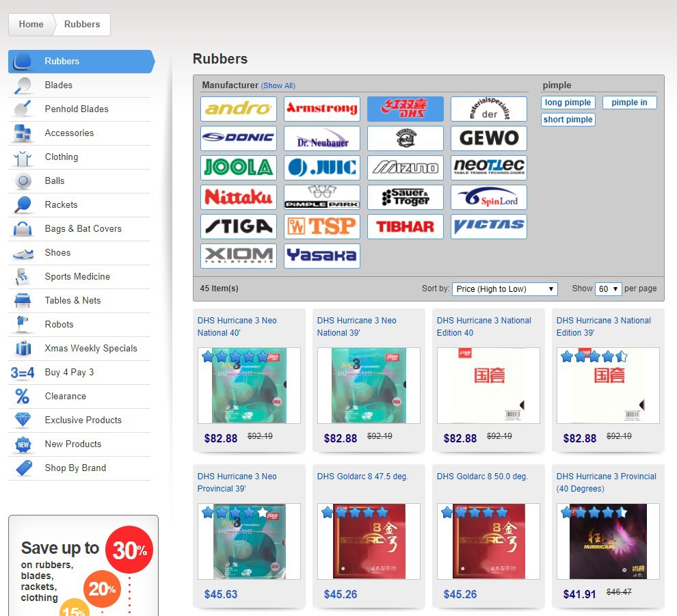Open DHS Goldarc 8 47.5 deg. link
The image size is (677, 616).
click(x=362, y=477)
